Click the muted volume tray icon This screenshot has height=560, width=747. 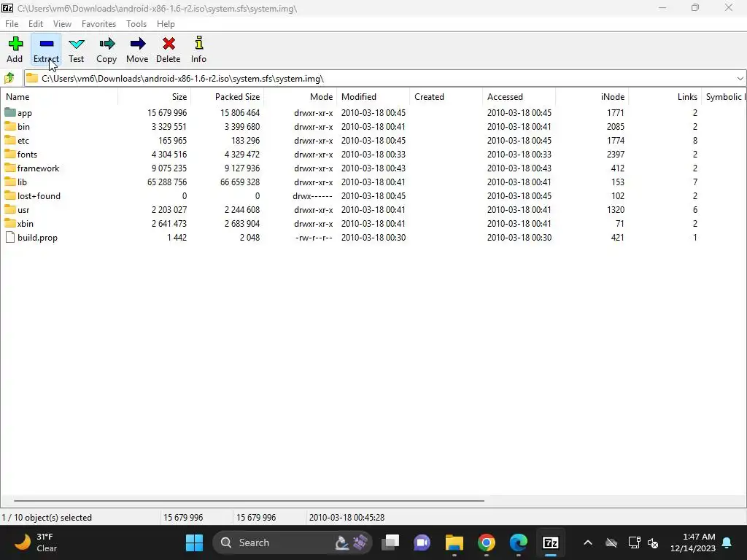tap(653, 542)
